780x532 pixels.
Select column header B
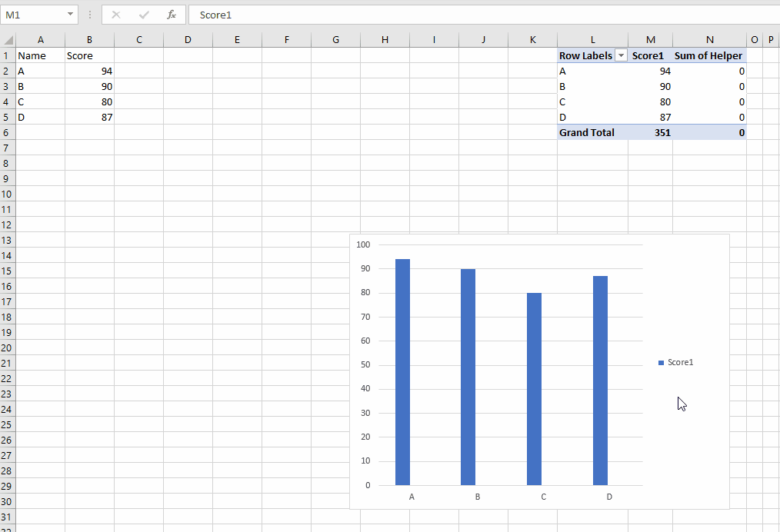point(89,39)
